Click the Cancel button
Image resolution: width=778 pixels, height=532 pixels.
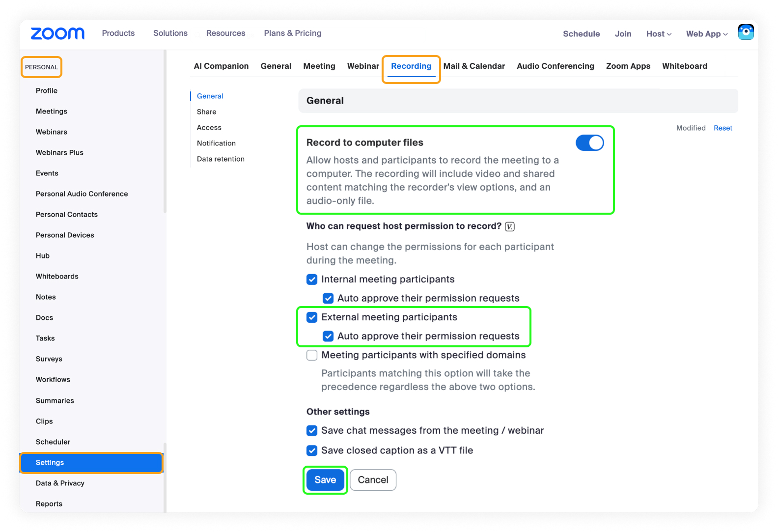373,480
